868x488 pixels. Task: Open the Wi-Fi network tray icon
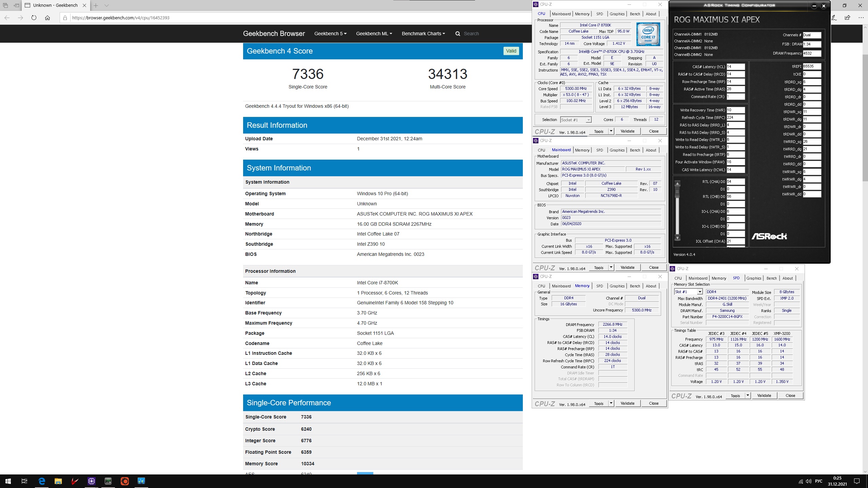(801, 481)
